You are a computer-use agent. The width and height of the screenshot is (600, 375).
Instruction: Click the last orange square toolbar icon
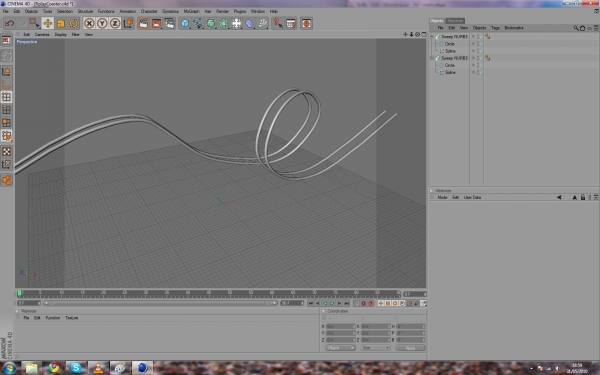[306, 23]
